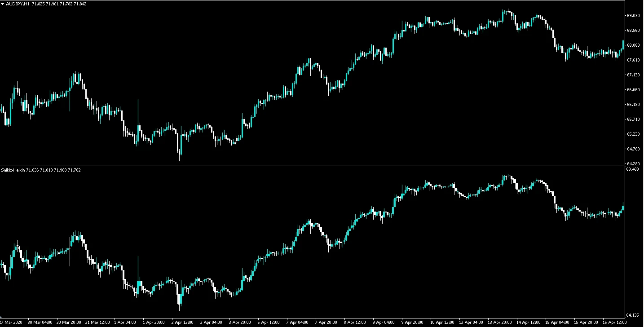This screenshot has height=327, width=644.
Task: Click the 31 Mar 12:00 time label
Action: click(x=97, y=323)
